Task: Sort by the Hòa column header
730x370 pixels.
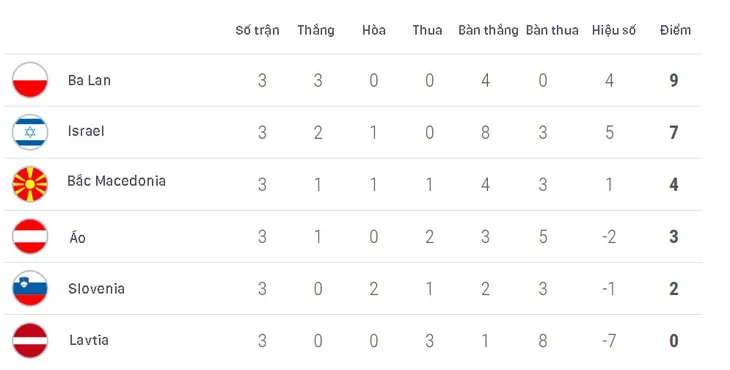Action: [374, 30]
